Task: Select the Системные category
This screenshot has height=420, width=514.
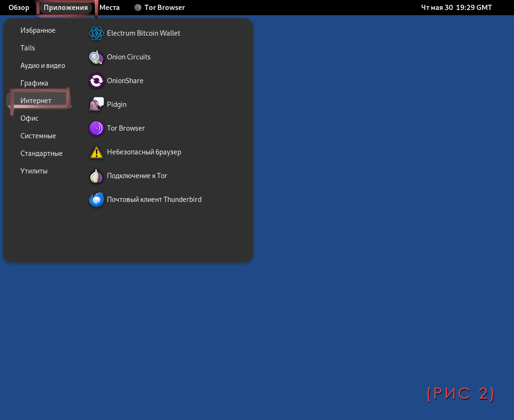Action: click(x=38, y=136)
